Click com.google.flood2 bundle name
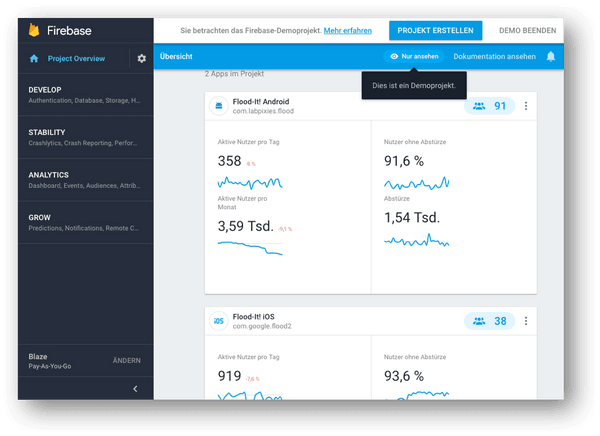600x436 pixels. 262,326
